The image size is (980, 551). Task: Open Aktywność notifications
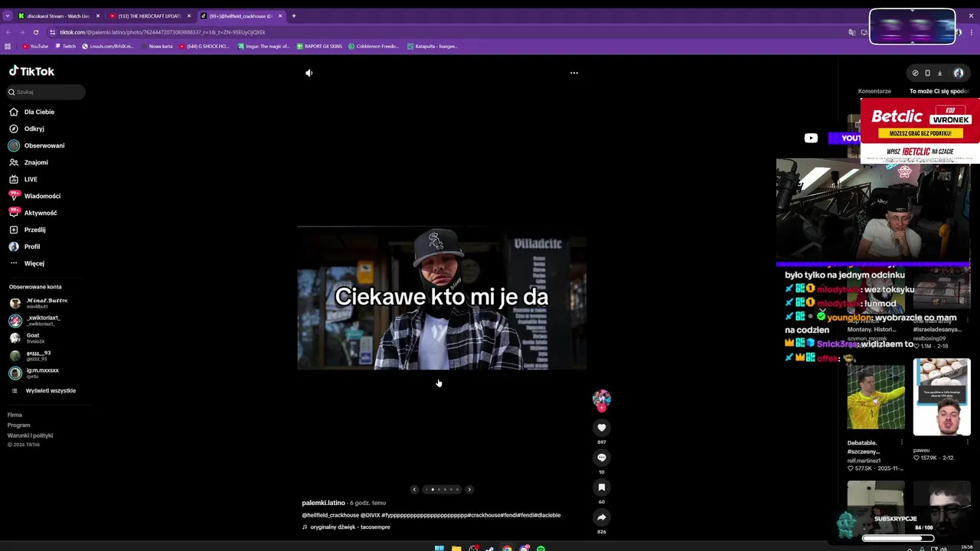pos(41,213)
